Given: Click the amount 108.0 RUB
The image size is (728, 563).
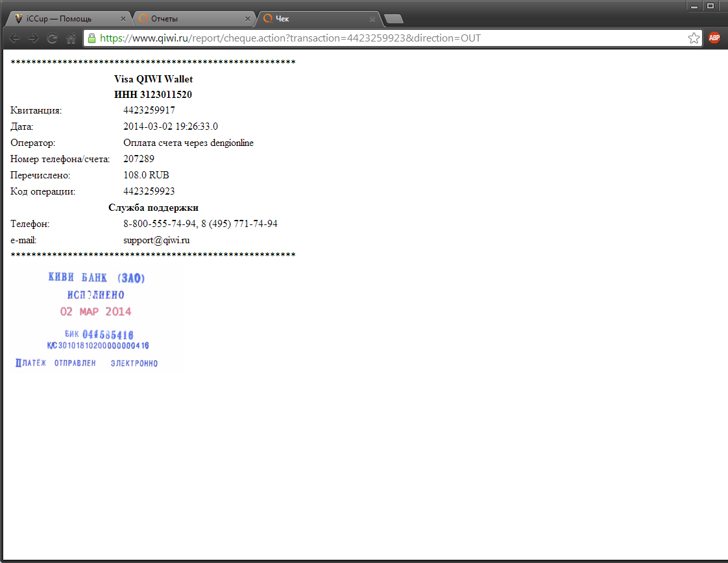Looking at the screenshot, I should (146, 175).
